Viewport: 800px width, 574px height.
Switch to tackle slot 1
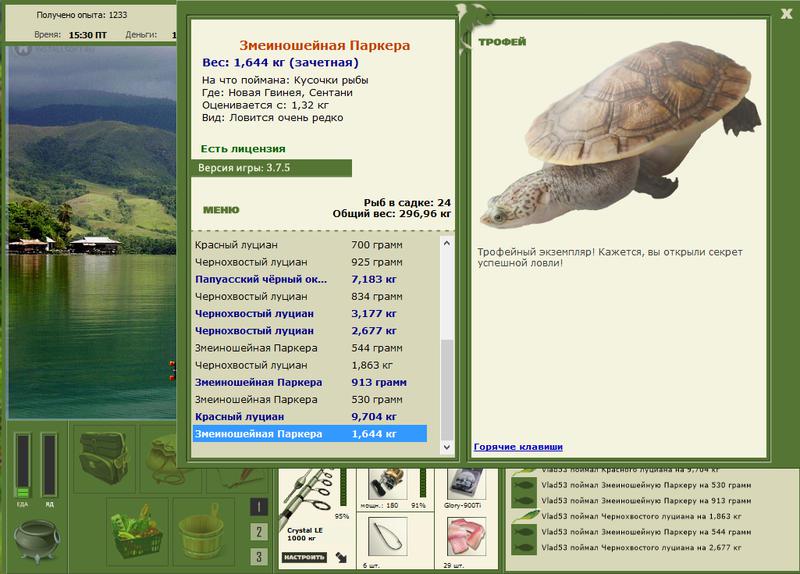[x=259, y=507]
